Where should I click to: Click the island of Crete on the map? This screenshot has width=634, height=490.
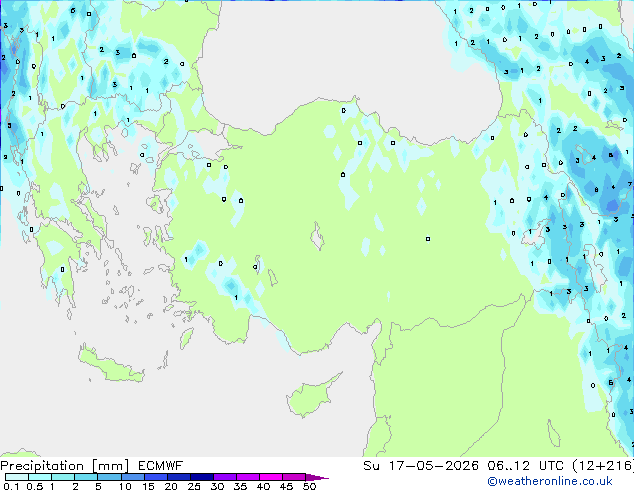(x=110, y=366)
